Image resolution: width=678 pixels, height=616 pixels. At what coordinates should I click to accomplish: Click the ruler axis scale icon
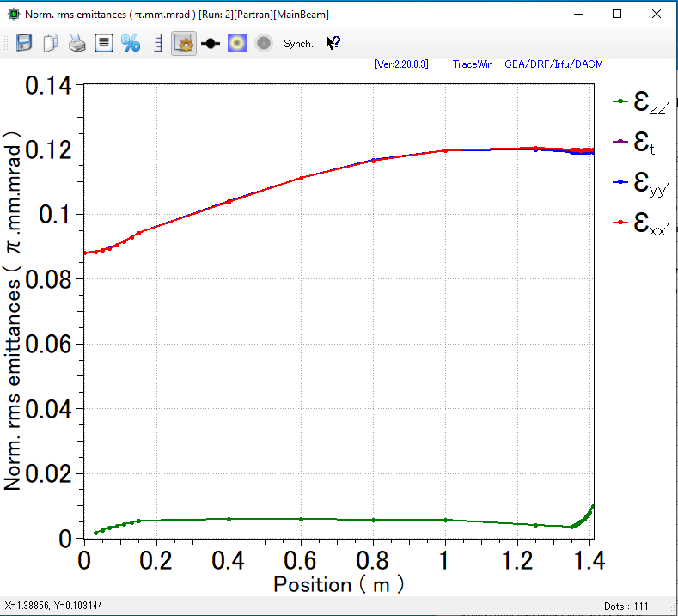click(157, 43)
